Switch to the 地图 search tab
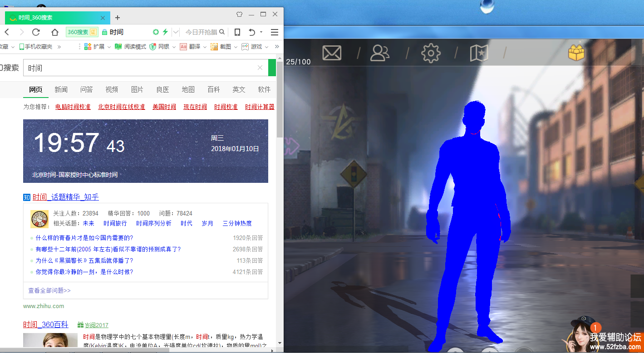The image size is (644, 353). (x=188, y=89)
